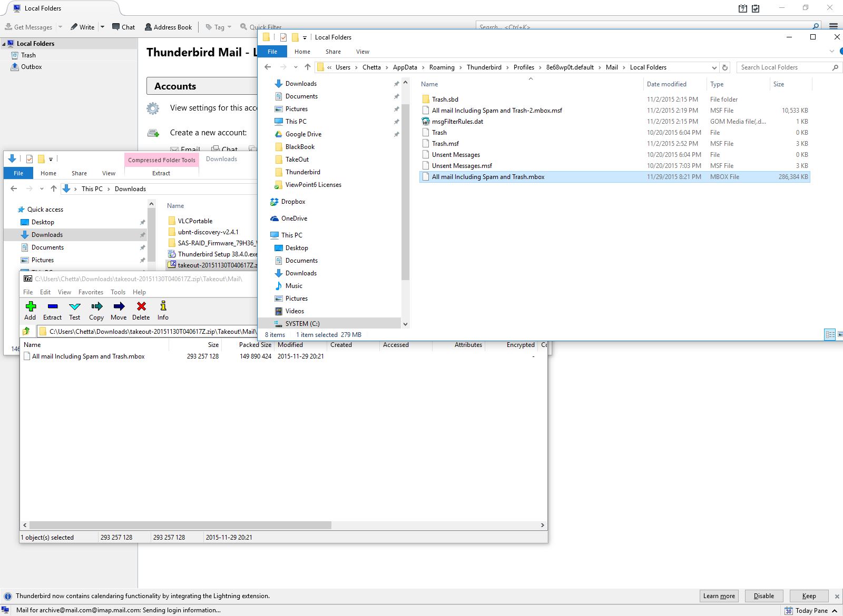The height and width of the screenshot is (616, 843).
Task: Collapse the Local Folders tree in Thunderbird
Action: pyautogui.click(x=4, y=44)
